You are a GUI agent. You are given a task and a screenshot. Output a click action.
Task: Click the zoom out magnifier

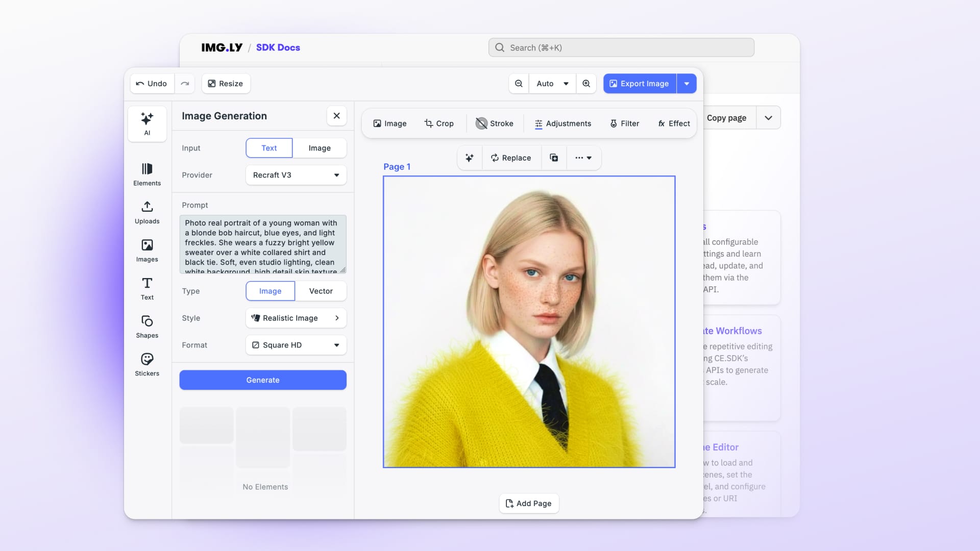519,84
